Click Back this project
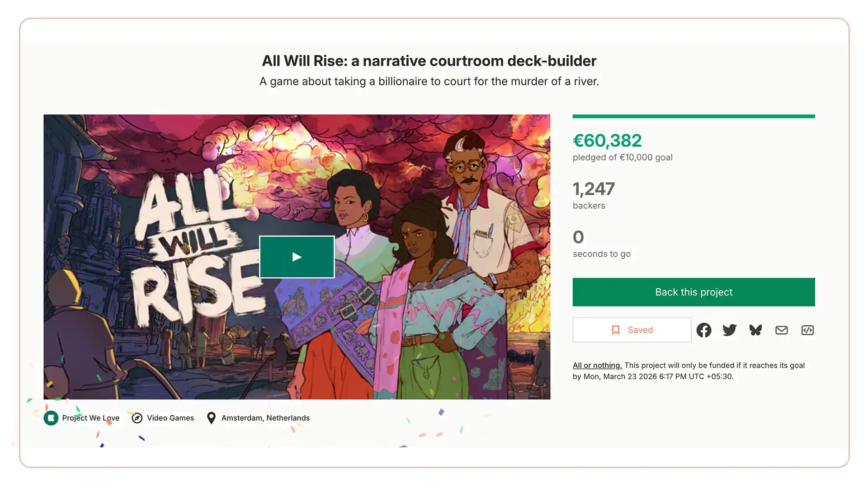The image size is (868, 488). pyautogui.click(x=693, y=292)
